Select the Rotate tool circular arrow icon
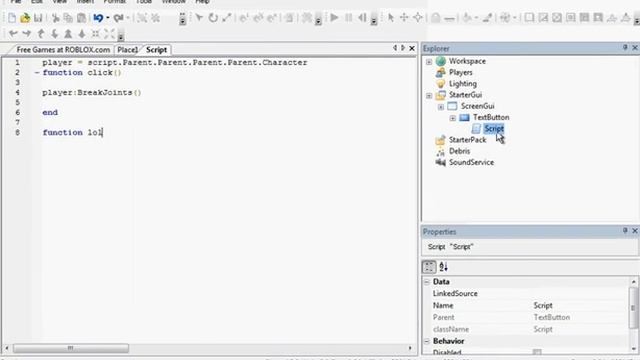The height and width of the screenshot is (360, 640). coord(213,18)
